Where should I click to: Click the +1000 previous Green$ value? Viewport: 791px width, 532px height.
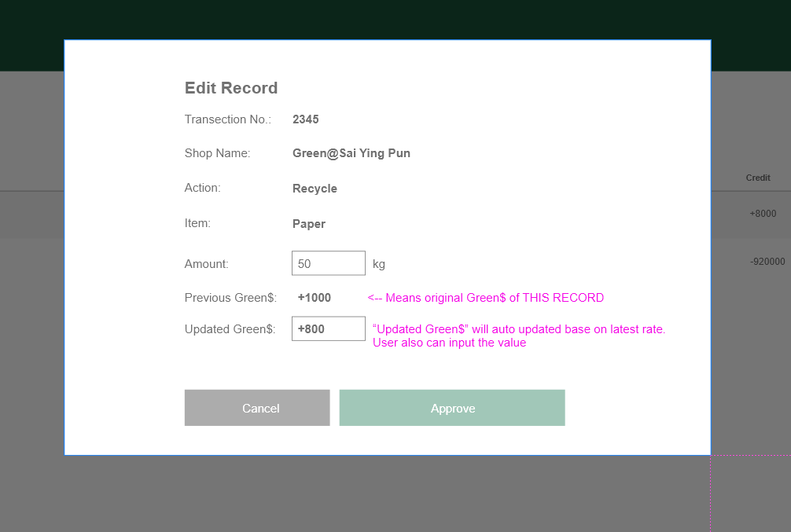click(314, 298)
